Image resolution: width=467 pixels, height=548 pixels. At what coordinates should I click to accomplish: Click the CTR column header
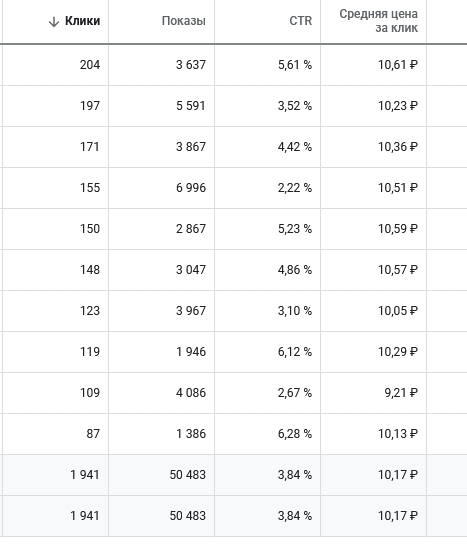click(301, 21)
